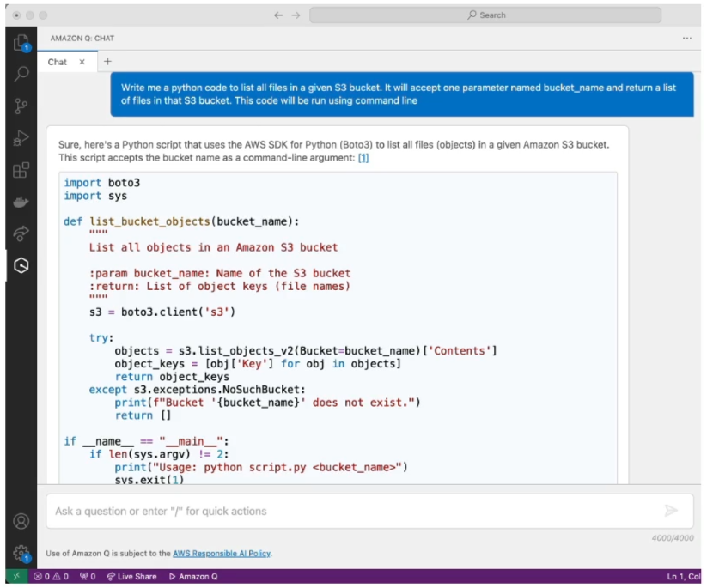This screenshot has width=707, height=588.
Task: Click the 'import boto3' code line
Action: click(x=102, y=183)
